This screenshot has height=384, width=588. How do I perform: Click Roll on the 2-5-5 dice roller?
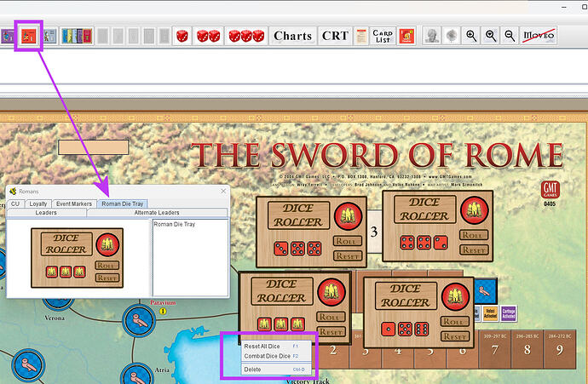[347, 241]
